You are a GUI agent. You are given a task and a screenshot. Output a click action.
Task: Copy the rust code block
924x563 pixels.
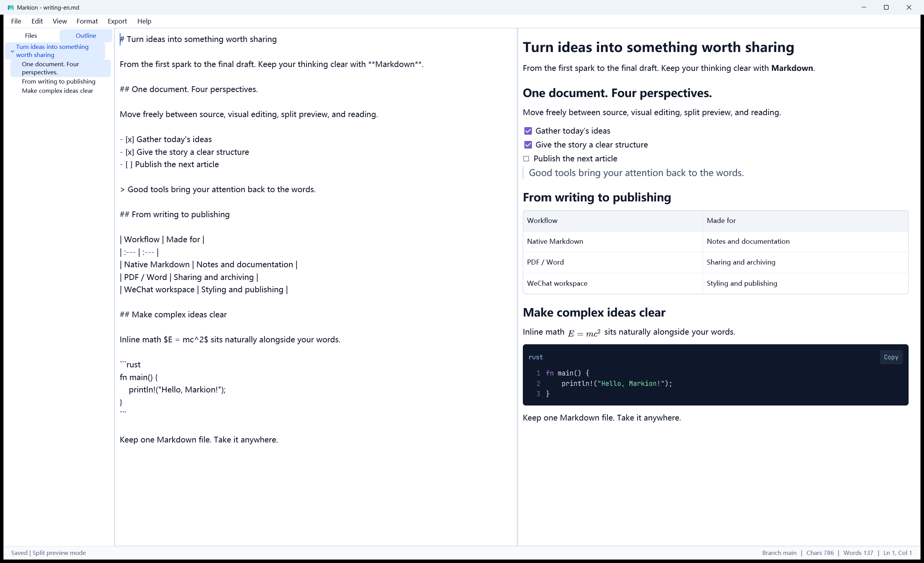point(891,357)
